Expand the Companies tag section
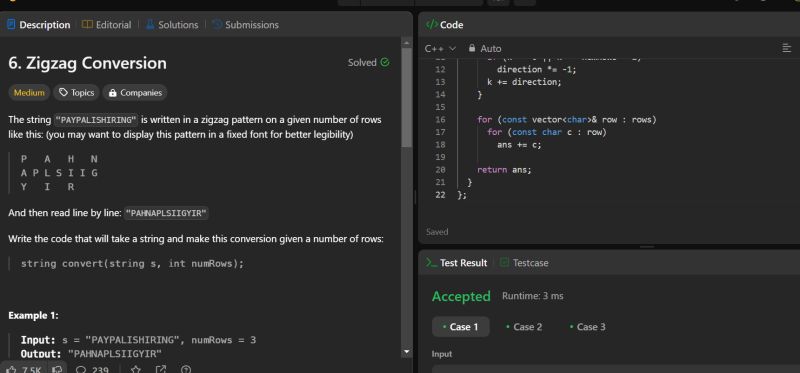Screen dimensions: 800x373 coord(135,93)
